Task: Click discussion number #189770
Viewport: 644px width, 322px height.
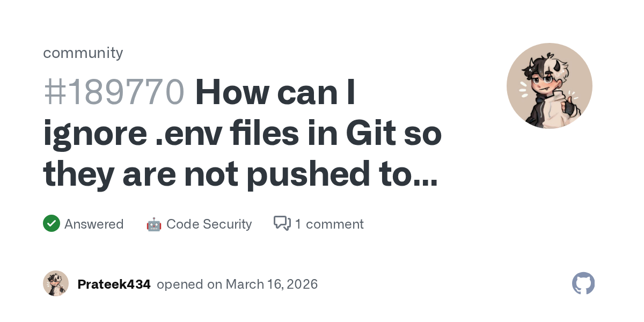Action: (114, 93)
